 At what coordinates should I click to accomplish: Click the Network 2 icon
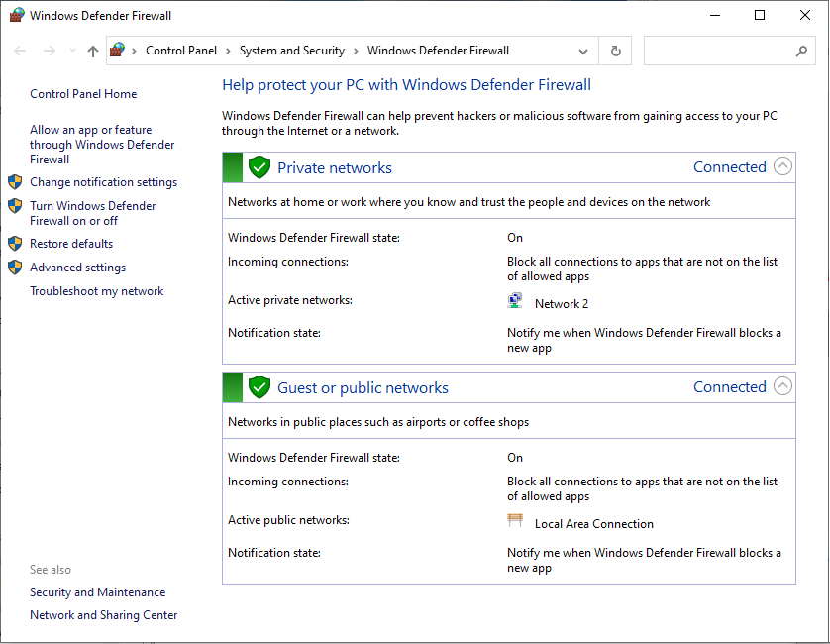click(x=514, y=301)
